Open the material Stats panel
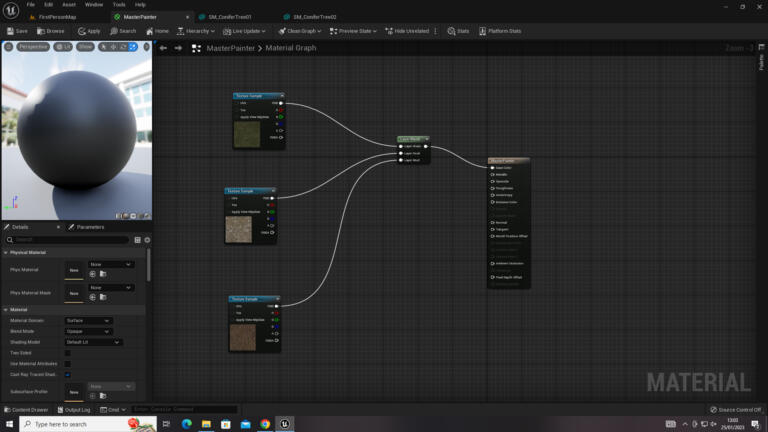This screenshot has height=432, width=768. pyautogui.click(x=458, y=31)
